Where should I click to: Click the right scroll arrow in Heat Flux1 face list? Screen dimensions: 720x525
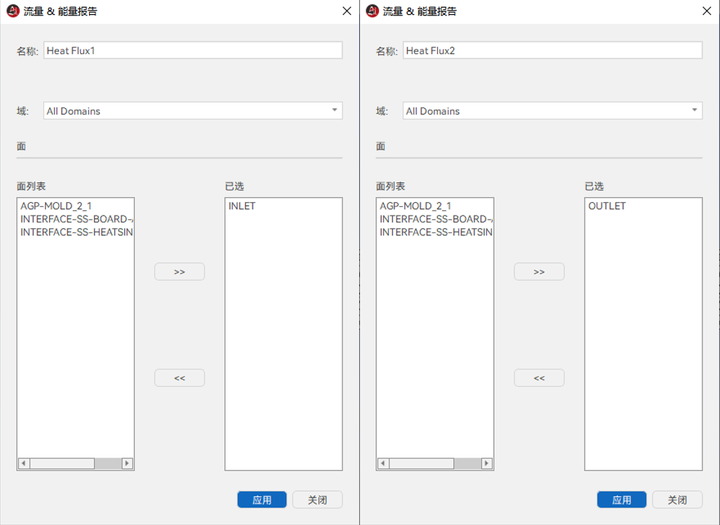[127, 463]
